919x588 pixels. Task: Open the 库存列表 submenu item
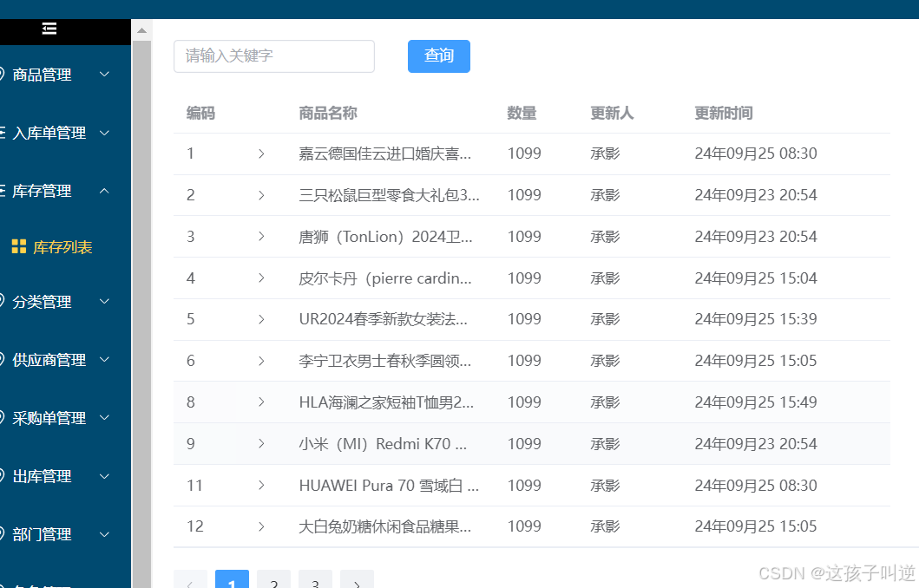click(62, 247)
